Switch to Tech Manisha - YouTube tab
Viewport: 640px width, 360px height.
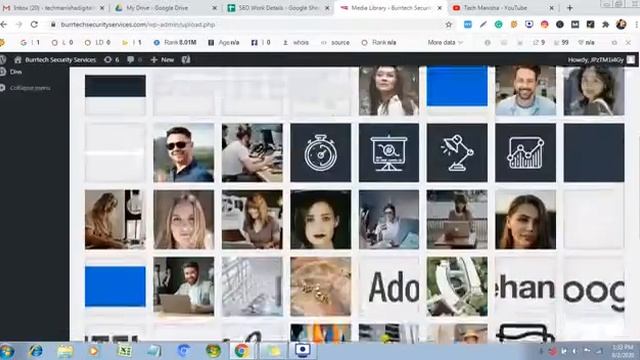pyautogui.click(x=502, y=8)
